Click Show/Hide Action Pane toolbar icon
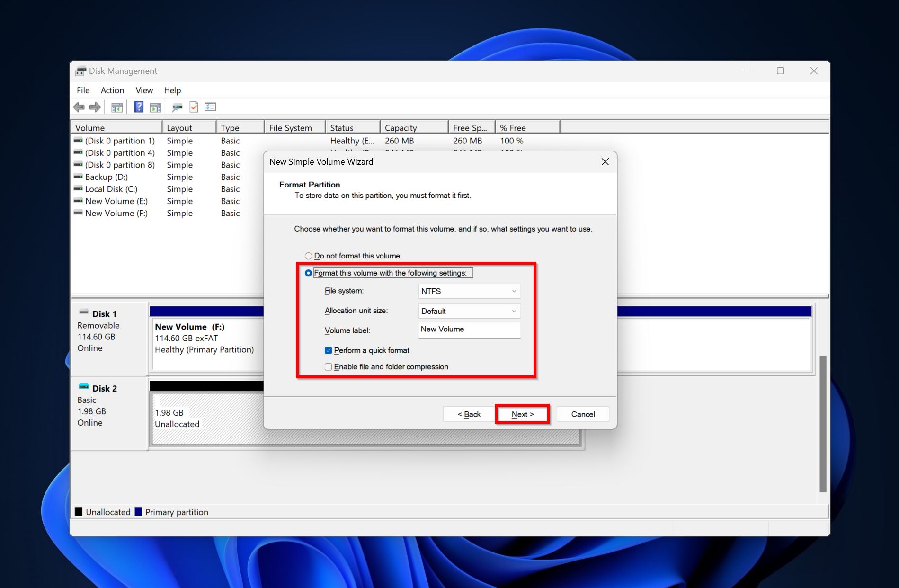899x588 pixels. (155, 107)
